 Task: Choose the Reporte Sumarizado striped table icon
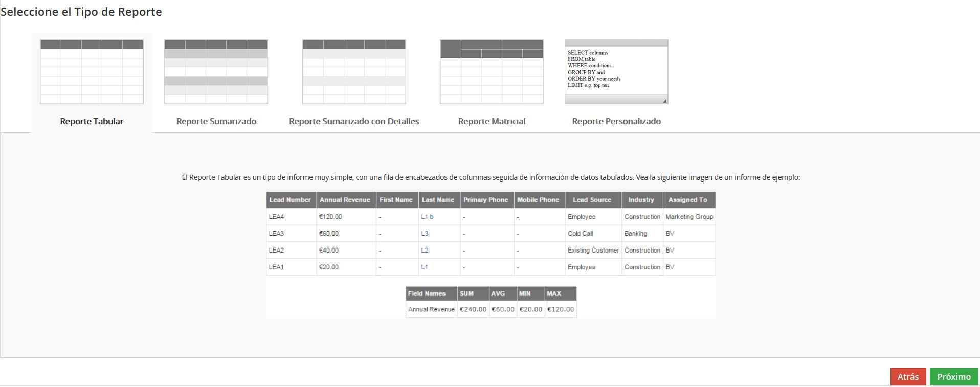click(x=216, y=72)
